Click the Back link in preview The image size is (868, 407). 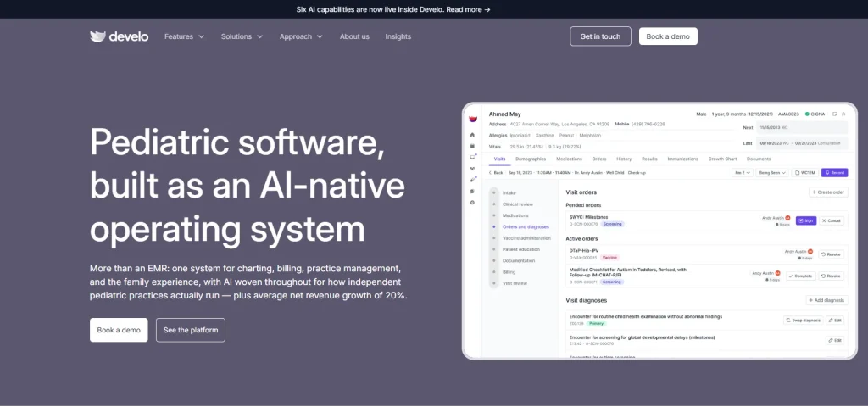(x=495, y=173)
